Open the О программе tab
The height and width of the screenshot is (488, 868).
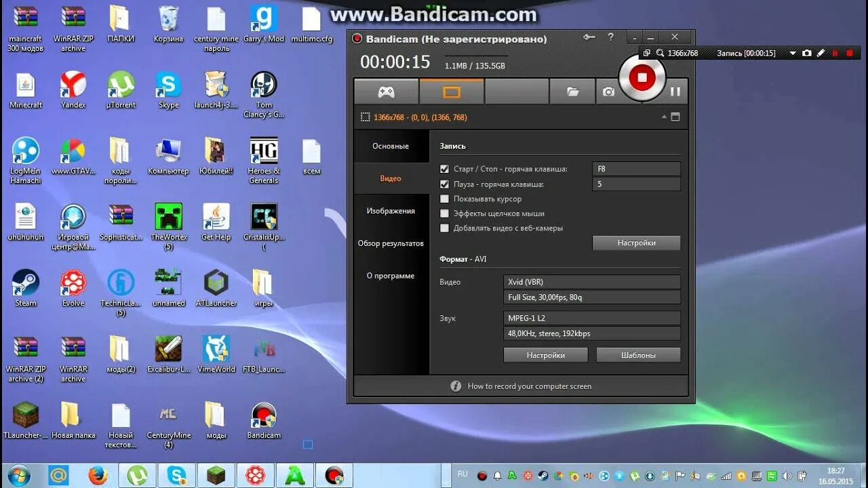[391, 276]
